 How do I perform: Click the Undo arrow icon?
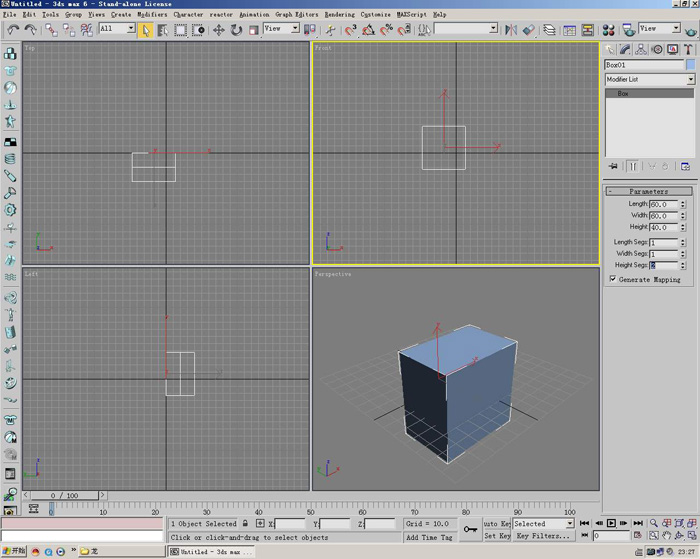13,30
